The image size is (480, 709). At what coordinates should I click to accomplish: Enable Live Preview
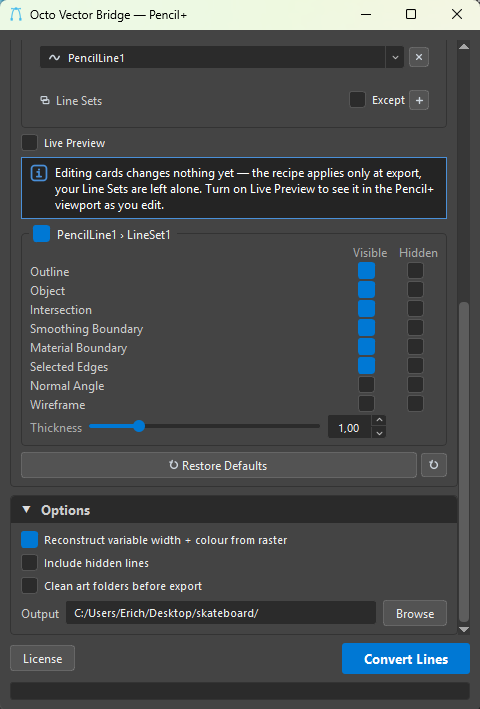pos(29,143)
